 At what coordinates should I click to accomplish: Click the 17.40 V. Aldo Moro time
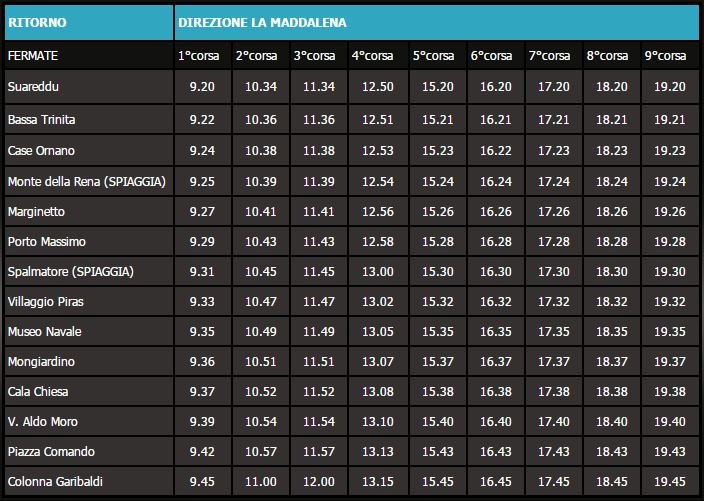click(553, 423)
